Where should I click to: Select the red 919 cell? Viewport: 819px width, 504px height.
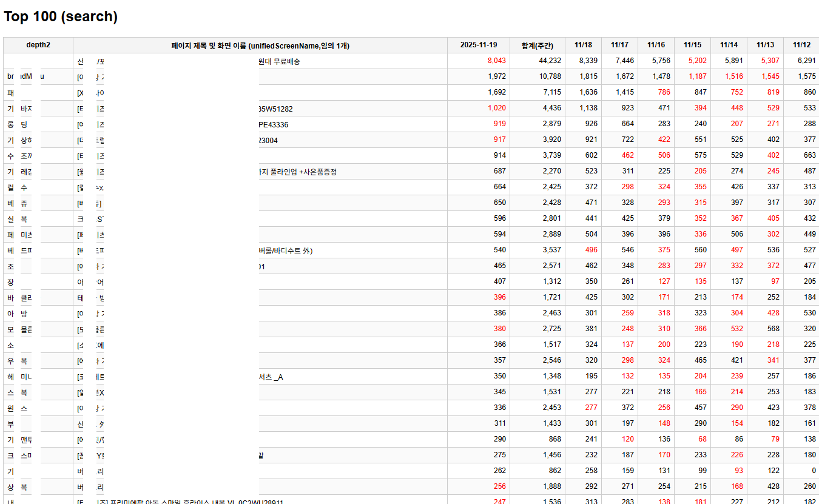[479, 124]
